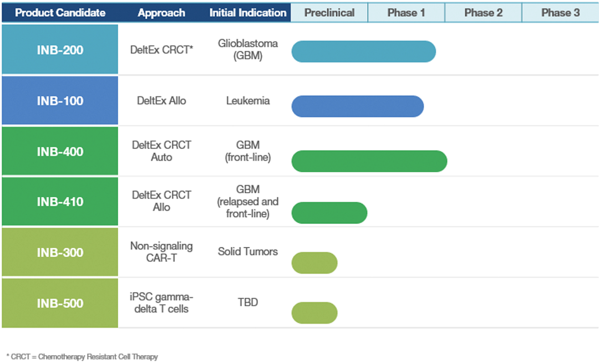Click the TBD indication
Image resolution: width=599 pixels, height=364 pixels.
(248, 302)
